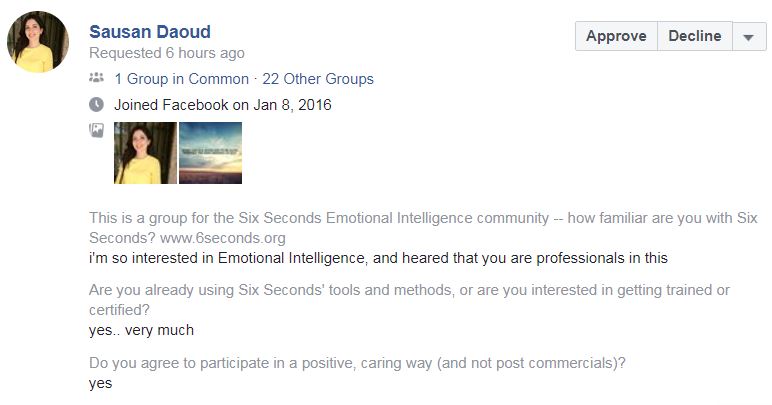Click the groups people icon
772x405 pixels.
click(97, 78)
